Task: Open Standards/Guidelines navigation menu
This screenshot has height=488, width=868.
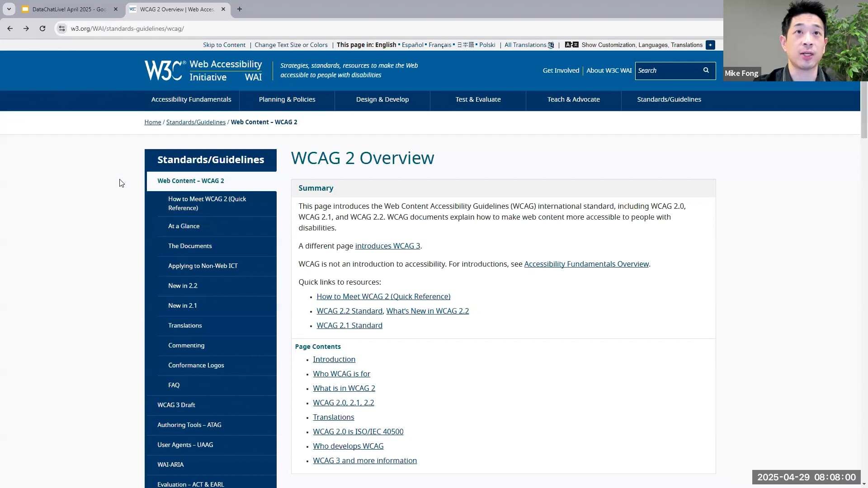Action: 669,99
